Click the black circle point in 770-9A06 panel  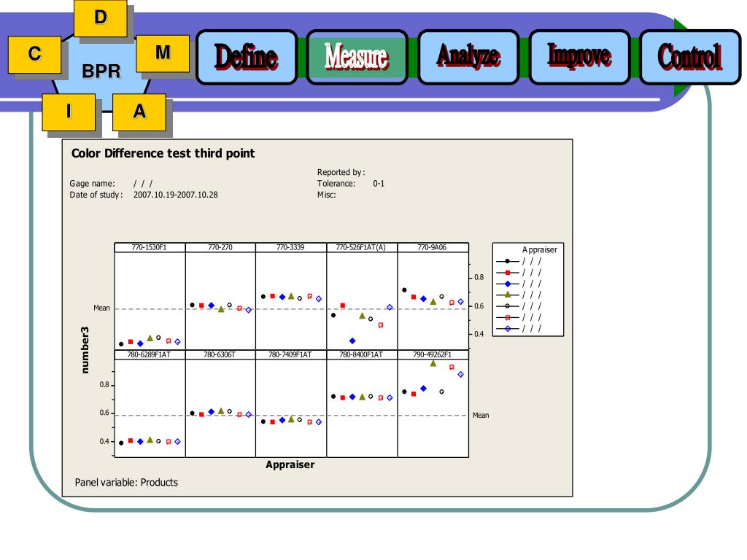click(404, 290)
